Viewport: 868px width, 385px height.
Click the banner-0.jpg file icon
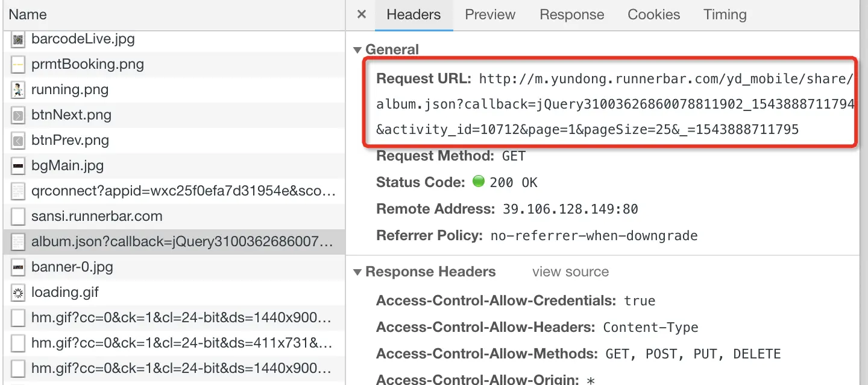(18, 267)
